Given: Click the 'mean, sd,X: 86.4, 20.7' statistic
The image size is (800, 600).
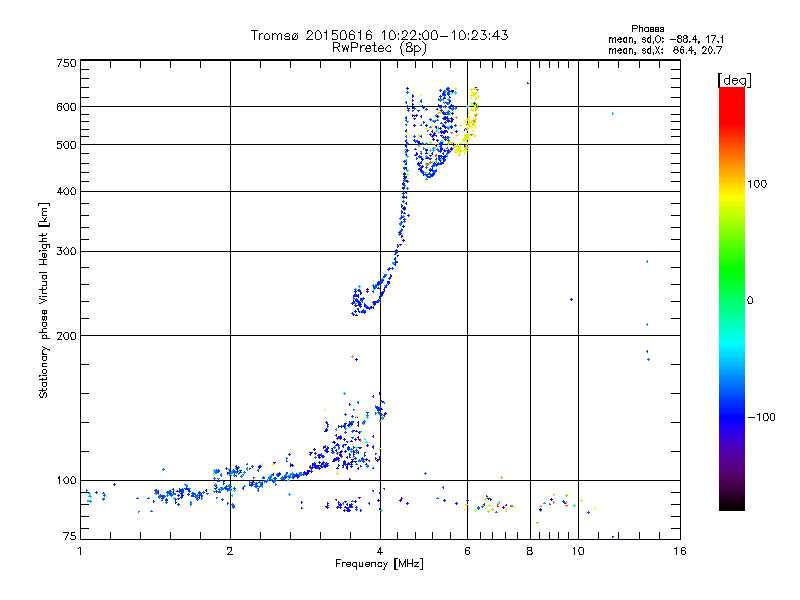Looking at the screenshot, I should (x=665, y=50).
